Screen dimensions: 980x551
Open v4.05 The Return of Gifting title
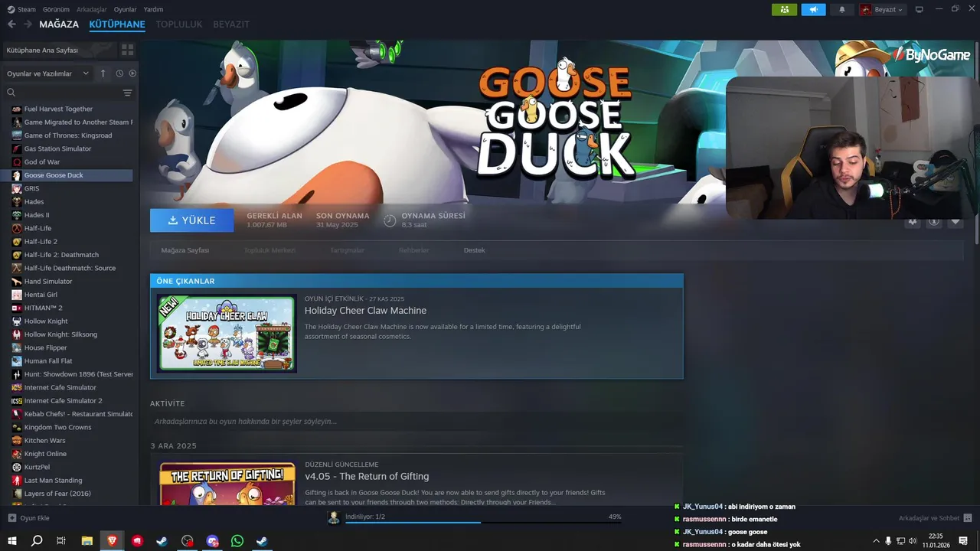(367, 476)
